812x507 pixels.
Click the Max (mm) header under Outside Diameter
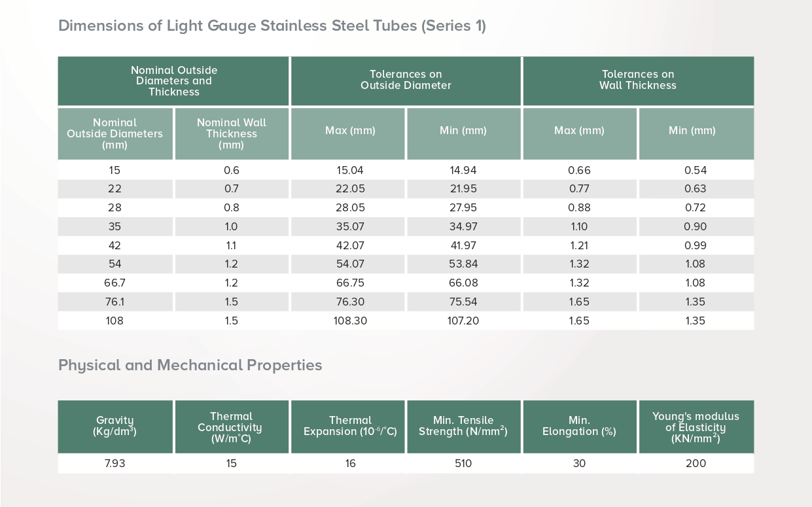tap(349, 130)
